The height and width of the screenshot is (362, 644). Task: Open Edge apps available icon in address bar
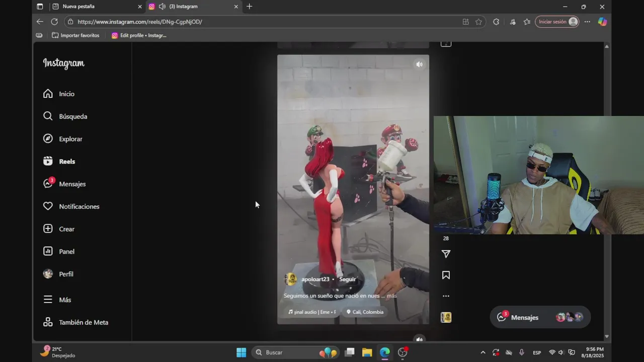tap(465, 22)
